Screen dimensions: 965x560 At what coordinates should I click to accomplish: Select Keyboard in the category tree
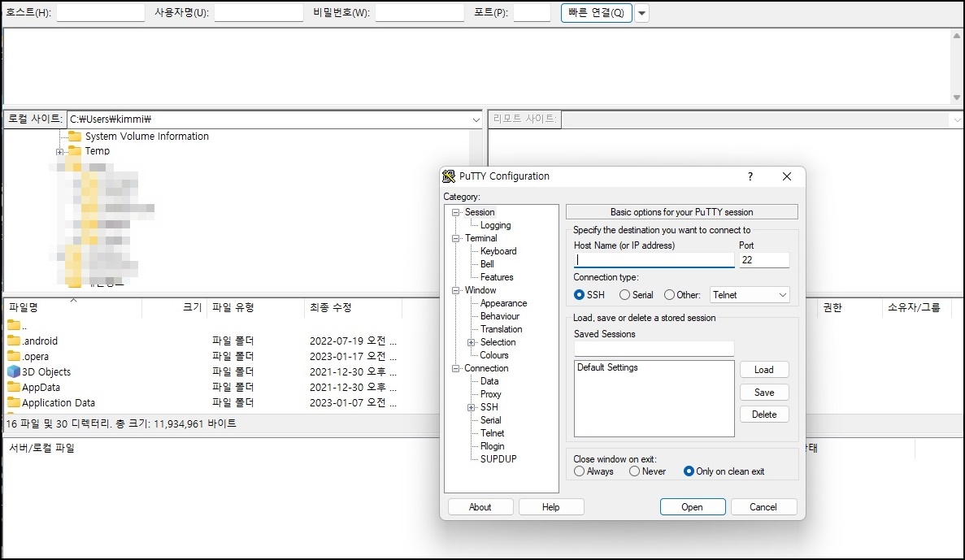coord(498,251)
